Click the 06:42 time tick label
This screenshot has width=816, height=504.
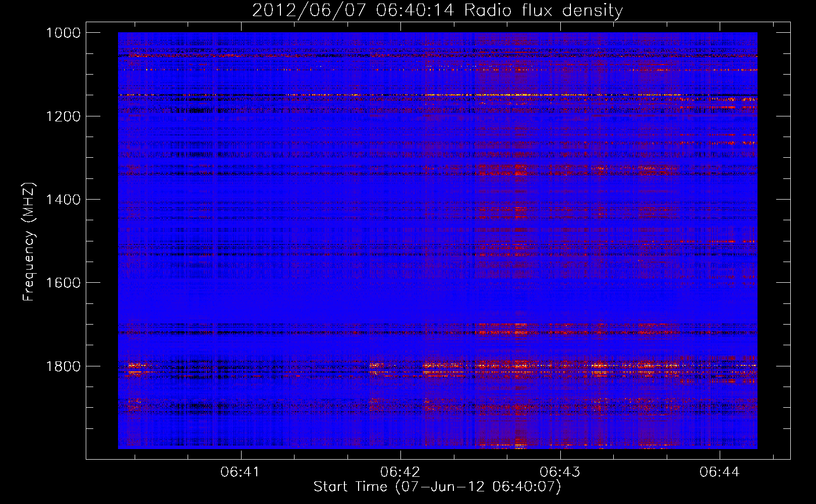400,472
